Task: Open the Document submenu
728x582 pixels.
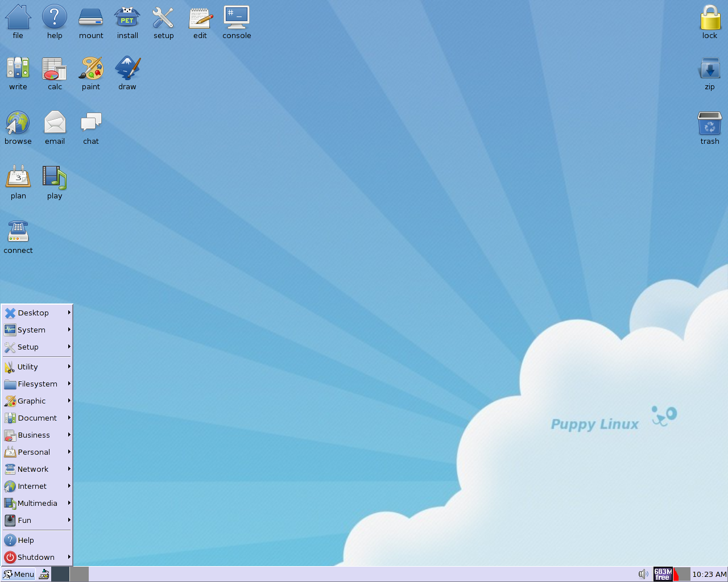Action: point(37,418)
